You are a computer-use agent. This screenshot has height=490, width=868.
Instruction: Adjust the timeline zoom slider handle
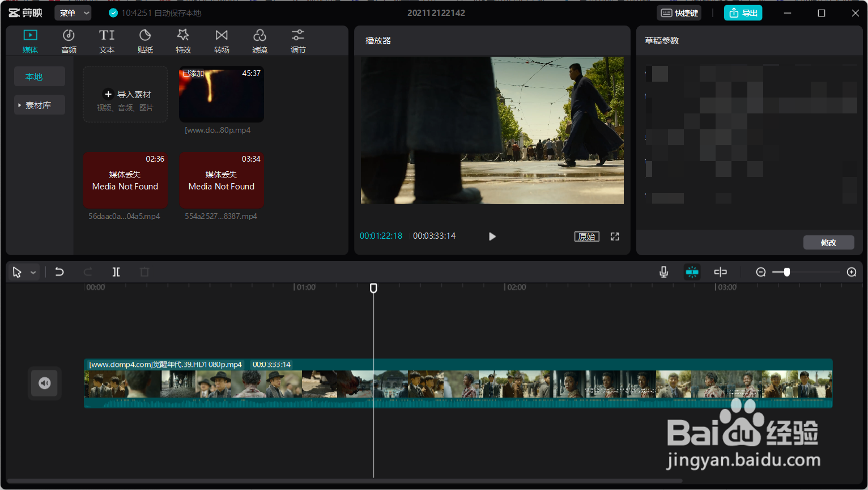point(787,272)
